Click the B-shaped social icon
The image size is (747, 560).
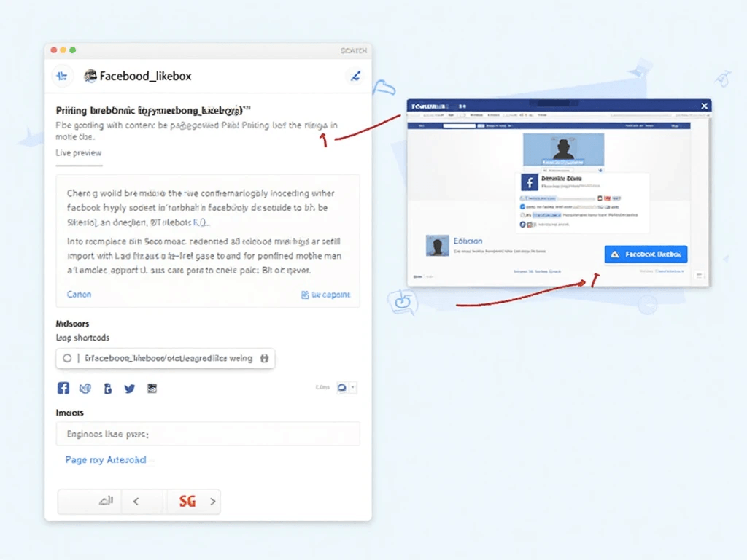pos(108,389)
